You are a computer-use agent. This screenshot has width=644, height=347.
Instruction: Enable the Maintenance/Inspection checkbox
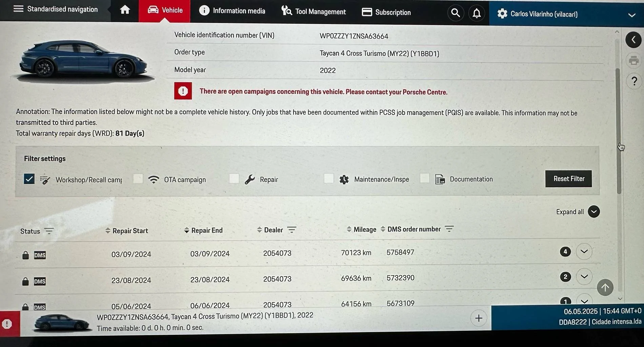click(x=329, y=178)
